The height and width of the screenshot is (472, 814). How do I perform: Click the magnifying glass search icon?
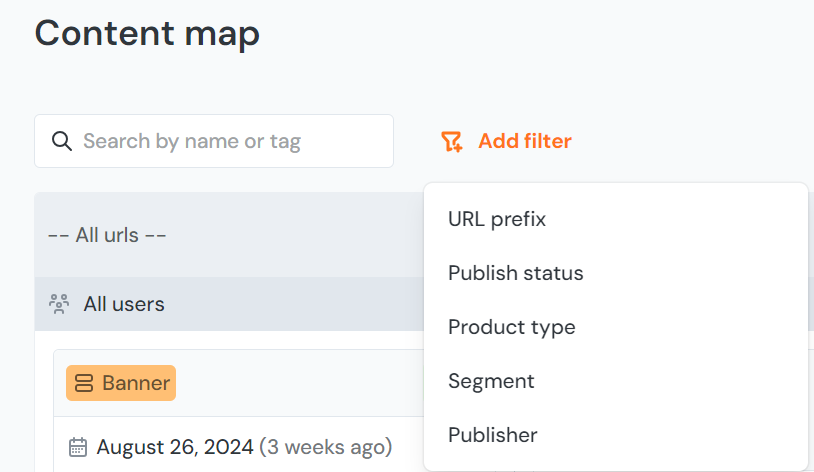click(61, 141)
